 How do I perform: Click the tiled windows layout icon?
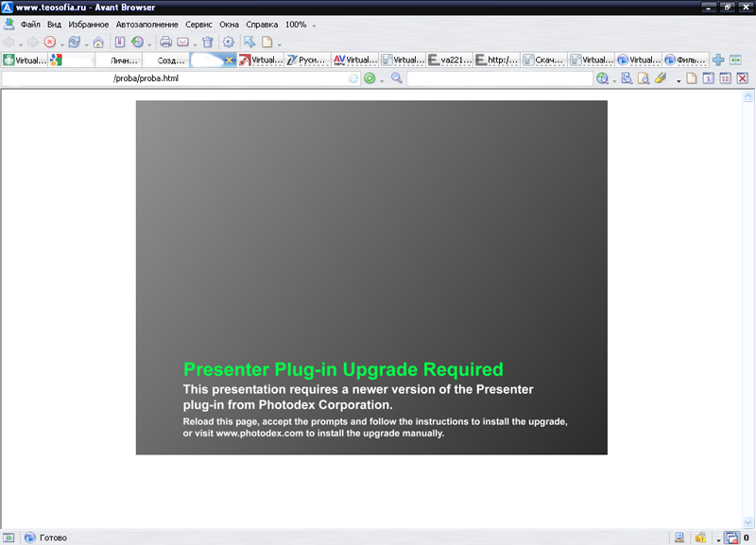point(725,78)
